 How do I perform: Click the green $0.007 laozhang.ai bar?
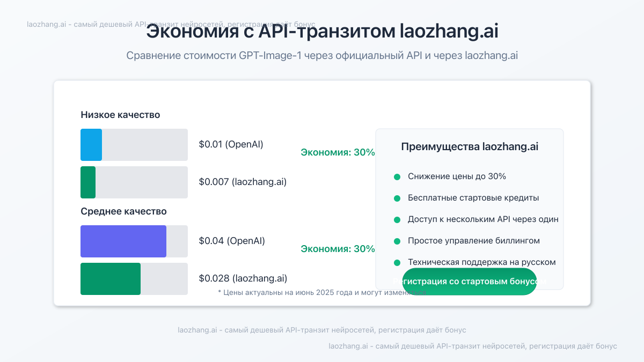click(x=88, y=182)
